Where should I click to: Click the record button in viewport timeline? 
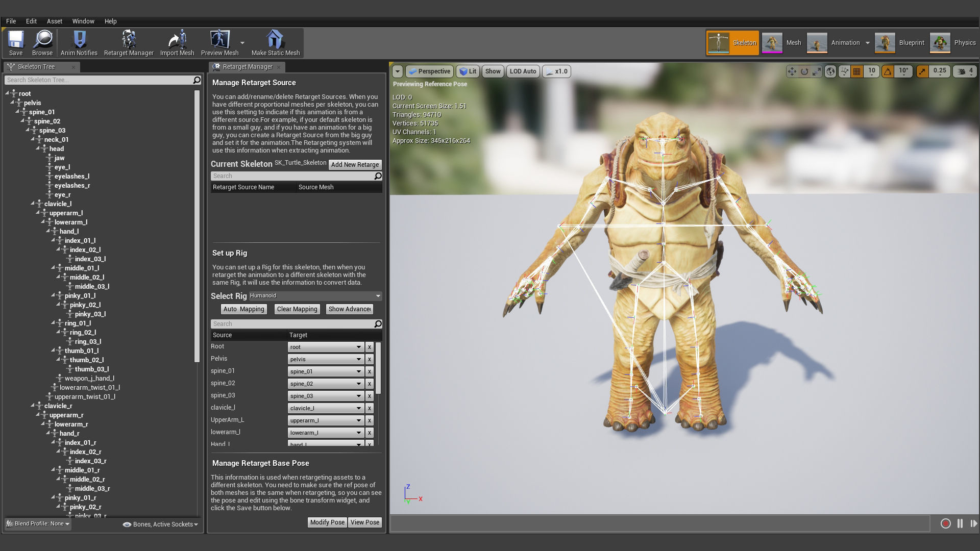click(945, 523)
